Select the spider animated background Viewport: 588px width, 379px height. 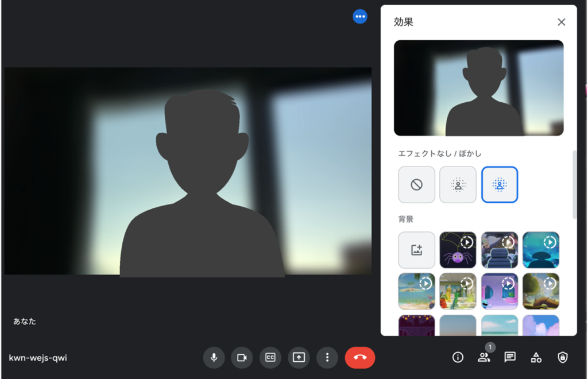pos(458,250)
